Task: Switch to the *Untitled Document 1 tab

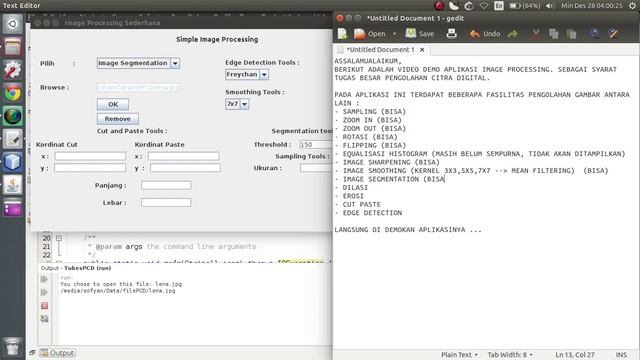Action: 380,49
